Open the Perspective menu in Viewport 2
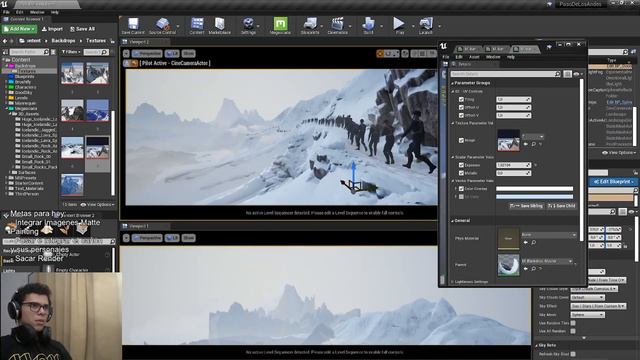 [147, 53]
